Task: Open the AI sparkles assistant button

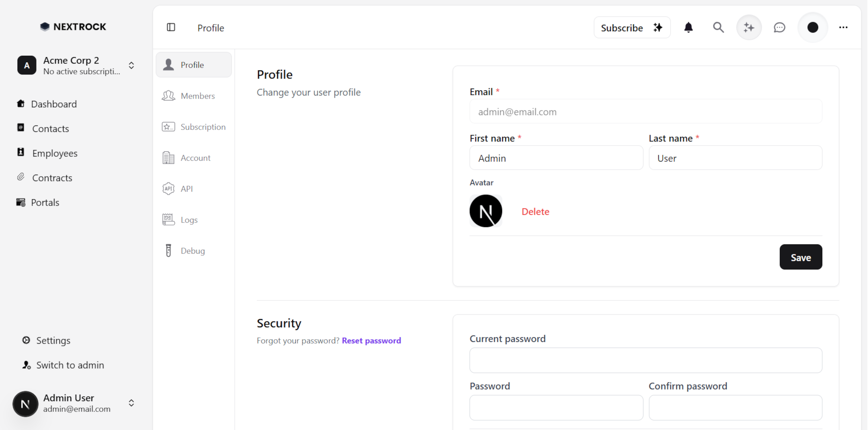Action: 749,27
